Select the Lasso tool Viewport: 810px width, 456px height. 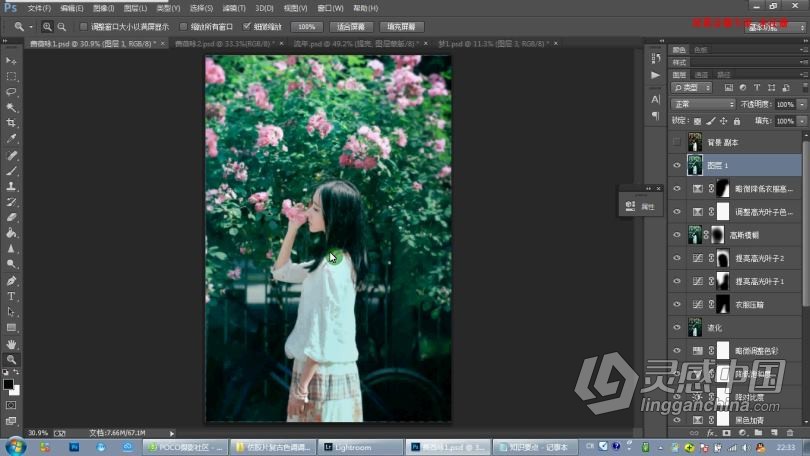pyautogui.click(x=11, y=92)
